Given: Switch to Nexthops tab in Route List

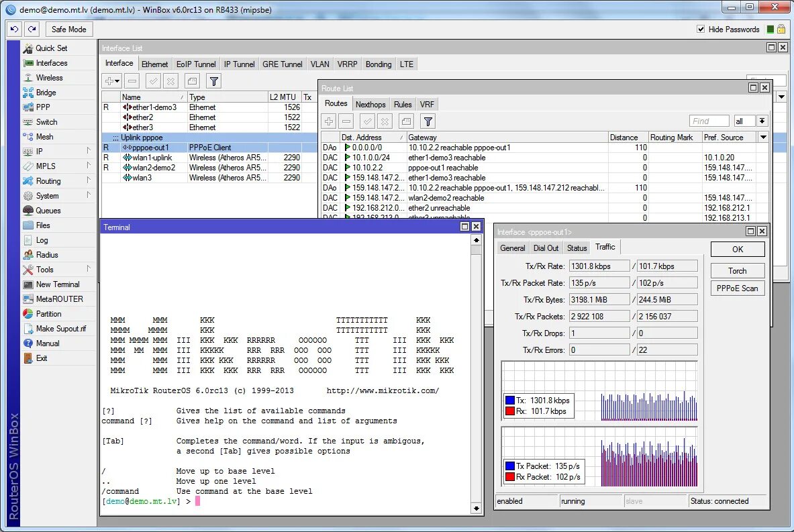Looking at the screenshot, I should (370, 104).
